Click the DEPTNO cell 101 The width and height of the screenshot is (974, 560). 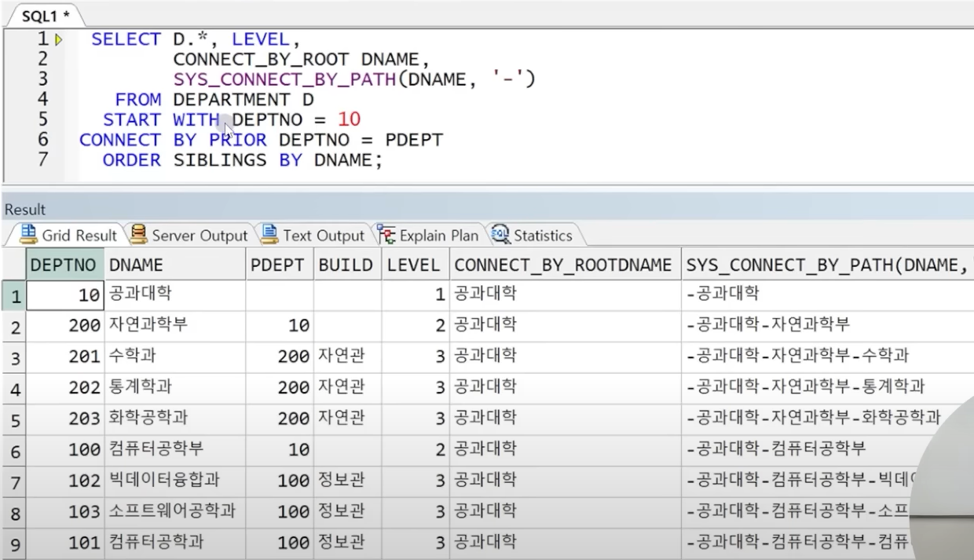[x=66, y=544]
